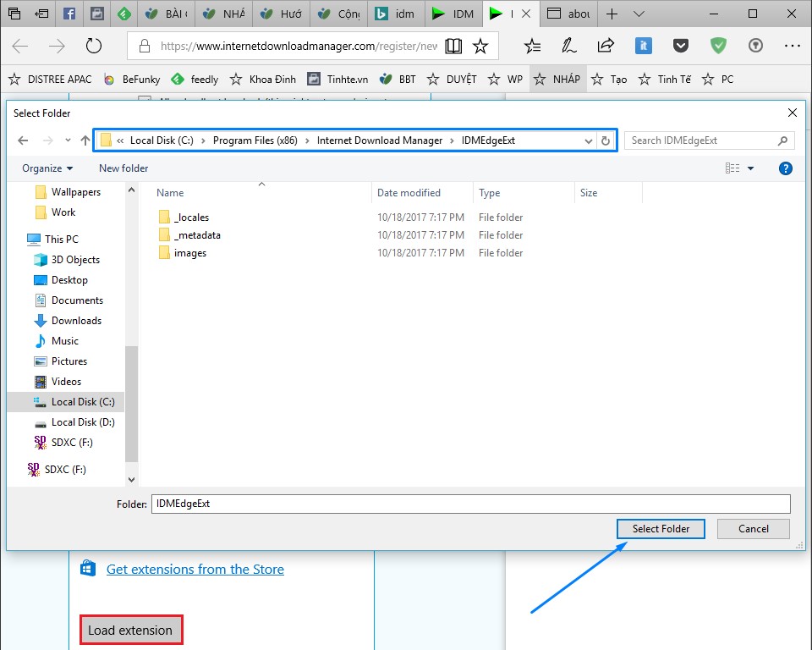
Task: Click the Share icon in Edge toolbar
Action: [606, 47]
